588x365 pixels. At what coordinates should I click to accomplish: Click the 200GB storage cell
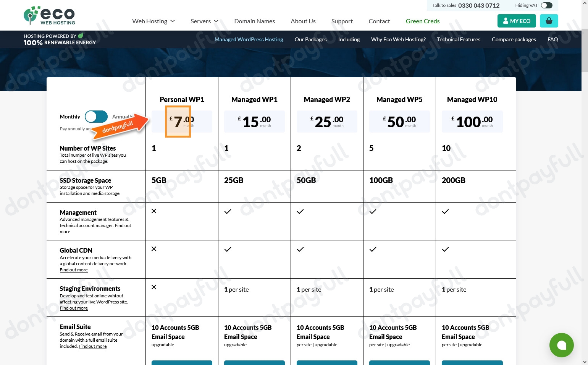coord(454,180)
